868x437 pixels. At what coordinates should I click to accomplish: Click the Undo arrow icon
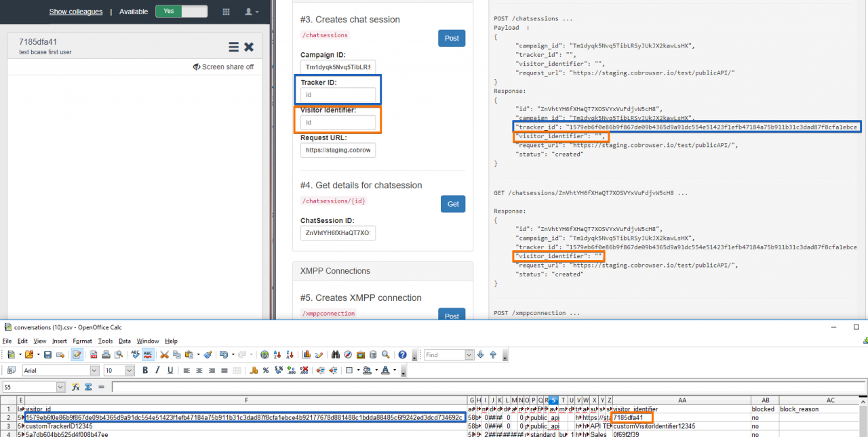tap(223, 354)
